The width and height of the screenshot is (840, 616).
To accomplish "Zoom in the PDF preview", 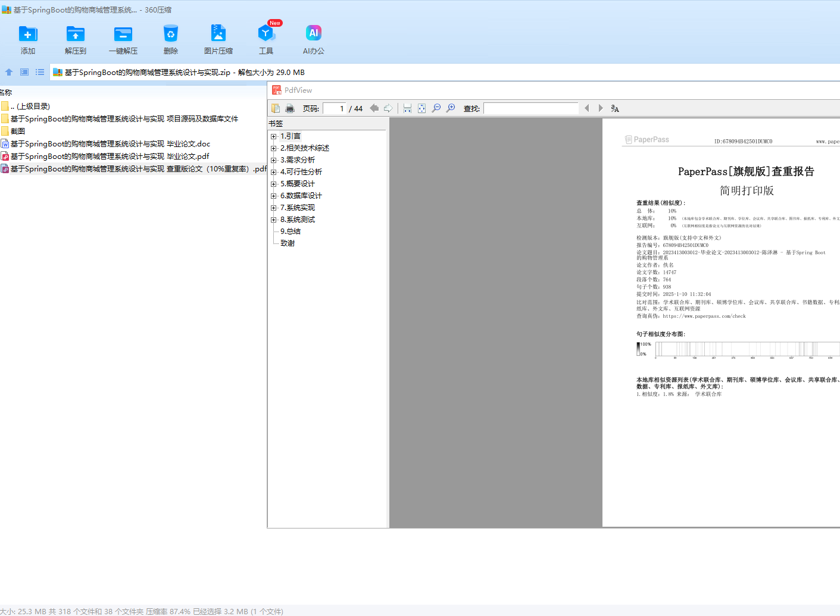I will click(451, 108).
